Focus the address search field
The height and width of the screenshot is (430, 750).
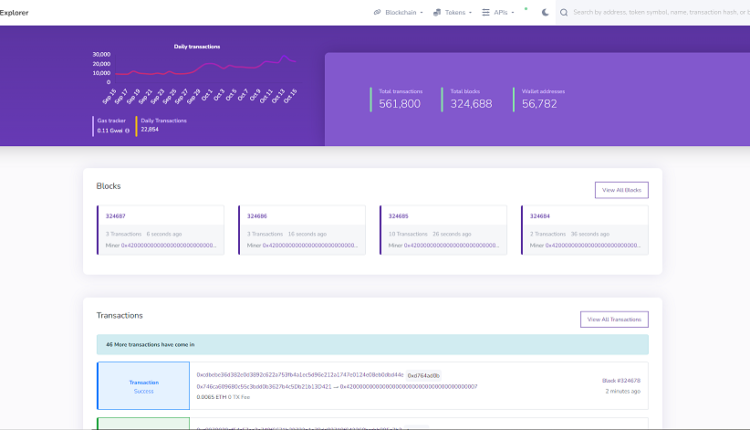660,13
